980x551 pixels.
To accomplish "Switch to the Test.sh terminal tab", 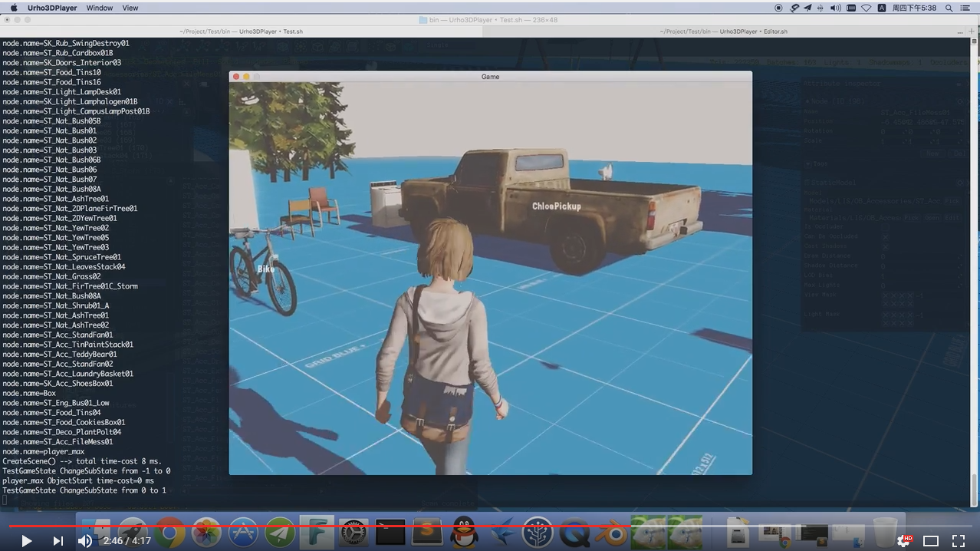I will click(x=242, y=31).
